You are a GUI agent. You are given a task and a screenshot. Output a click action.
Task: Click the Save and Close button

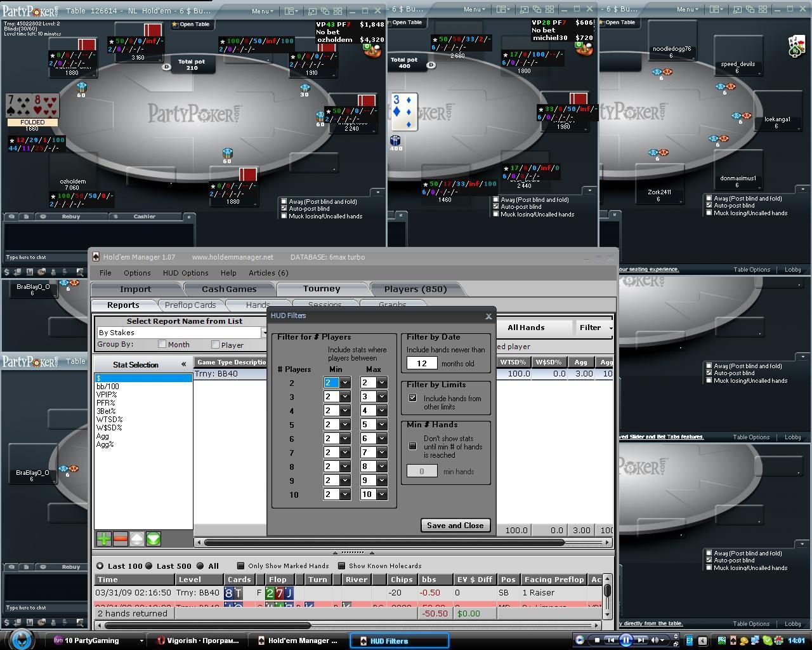[455, 526]
